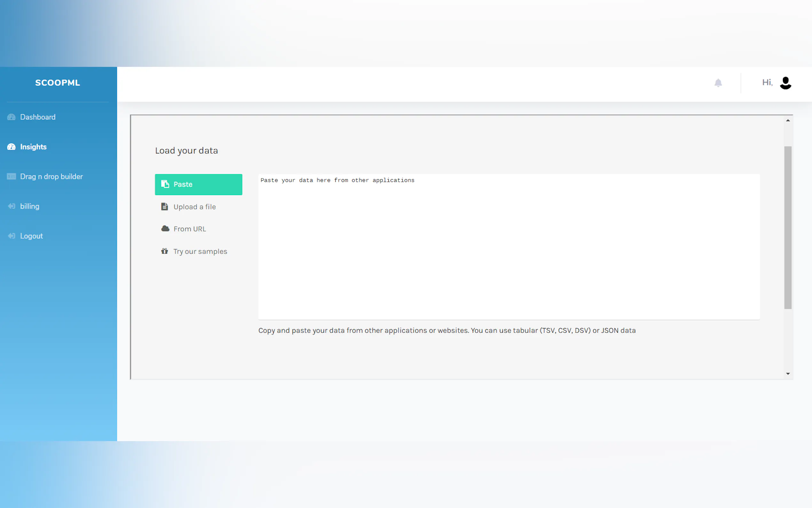Click the Drag n drop builder icon
Screen dimensions: 812x508
click(12, 176)
